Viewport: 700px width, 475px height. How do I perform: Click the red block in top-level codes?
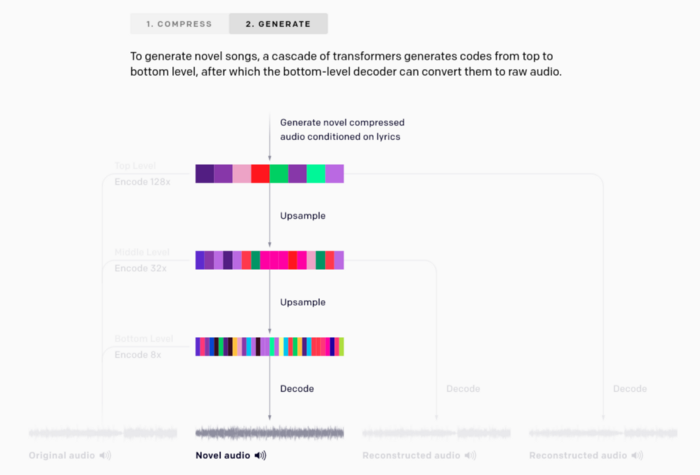coord(260,174)
